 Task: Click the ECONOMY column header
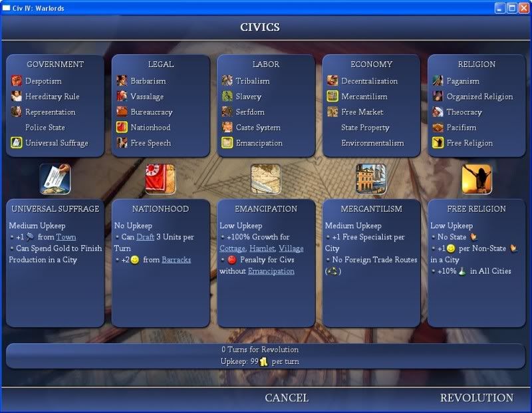click(x=372, y=64)
